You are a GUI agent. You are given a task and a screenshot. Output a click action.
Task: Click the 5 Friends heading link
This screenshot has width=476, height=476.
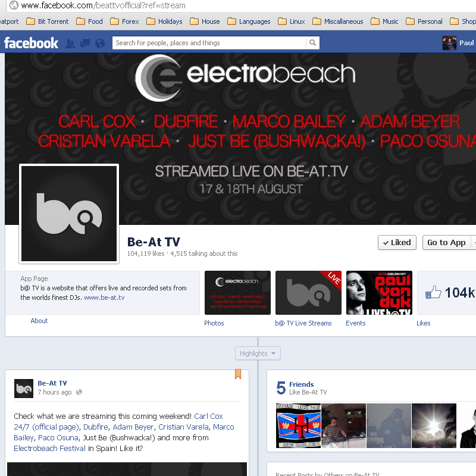(x=301, y=384)
